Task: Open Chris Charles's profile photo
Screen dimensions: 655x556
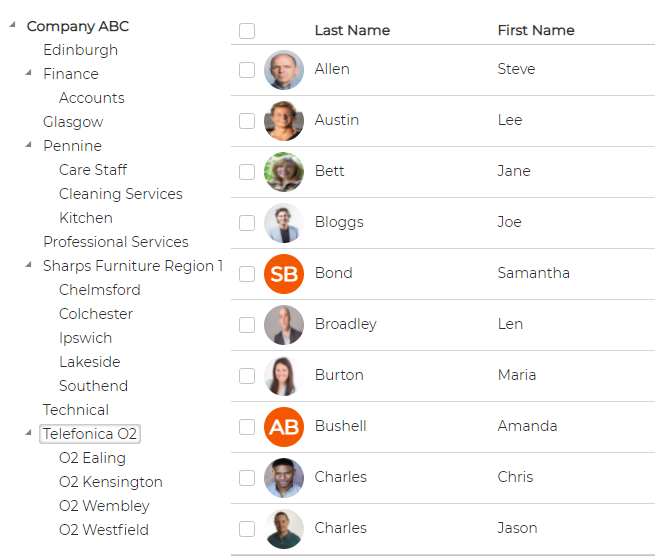Action: [284, 477]
